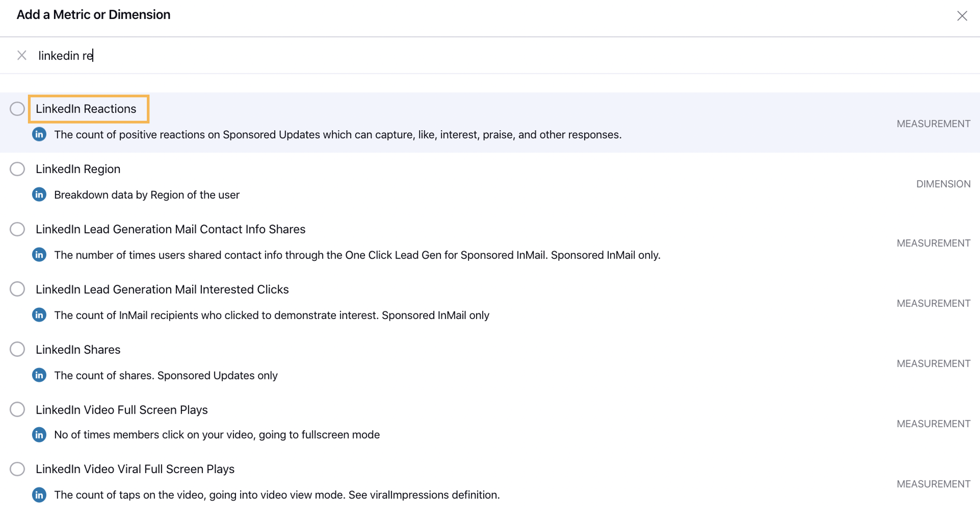Click MEASUREMENT label in LinkedIn Video Full Screen Plays row
Screen dimensions: 980x511
(x=934, y=424)
